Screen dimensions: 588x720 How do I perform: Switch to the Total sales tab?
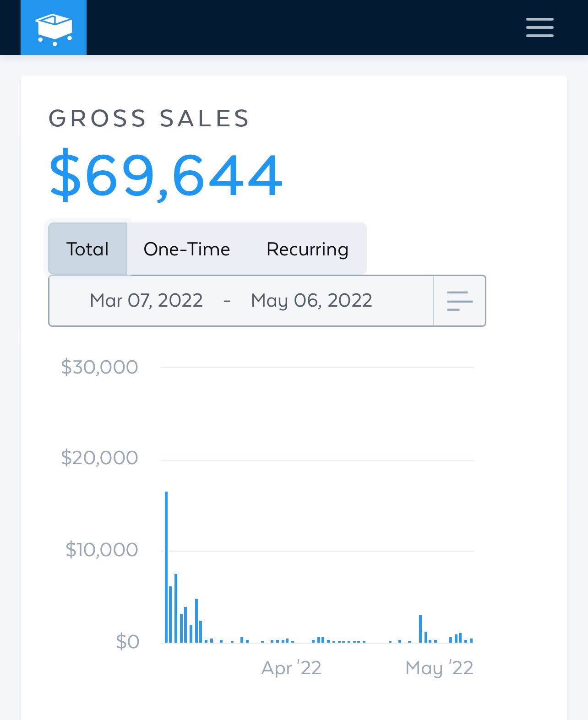(87, 249)
